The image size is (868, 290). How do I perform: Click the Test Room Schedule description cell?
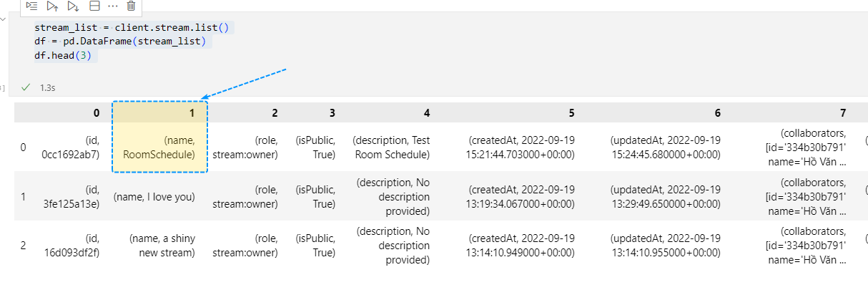click(x=392, y=147)
